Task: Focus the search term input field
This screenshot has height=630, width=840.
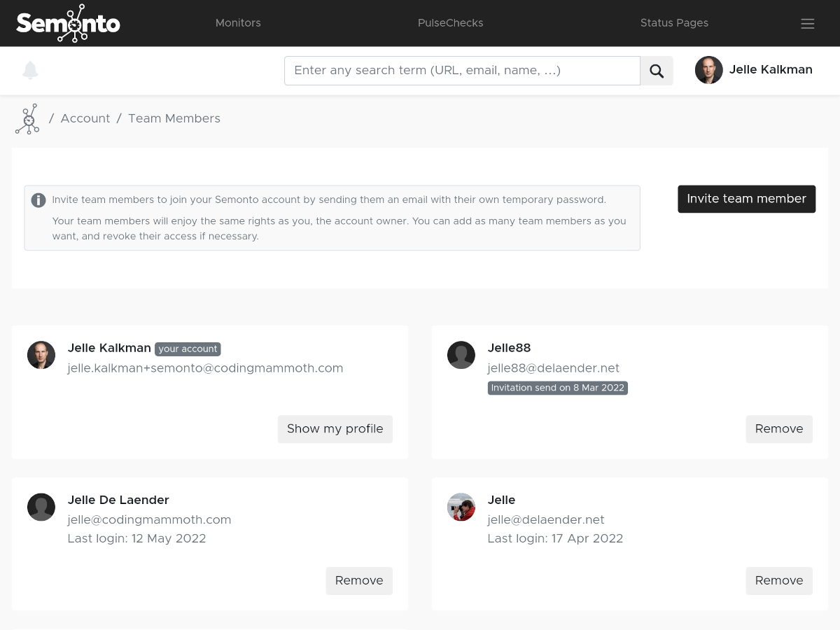Action: (x=462, y=71)
